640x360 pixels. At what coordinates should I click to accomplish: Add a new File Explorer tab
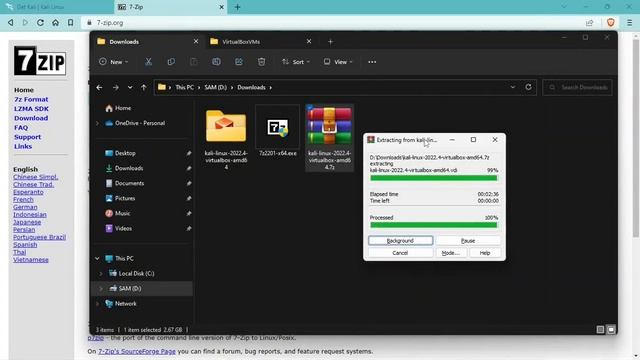330,42
